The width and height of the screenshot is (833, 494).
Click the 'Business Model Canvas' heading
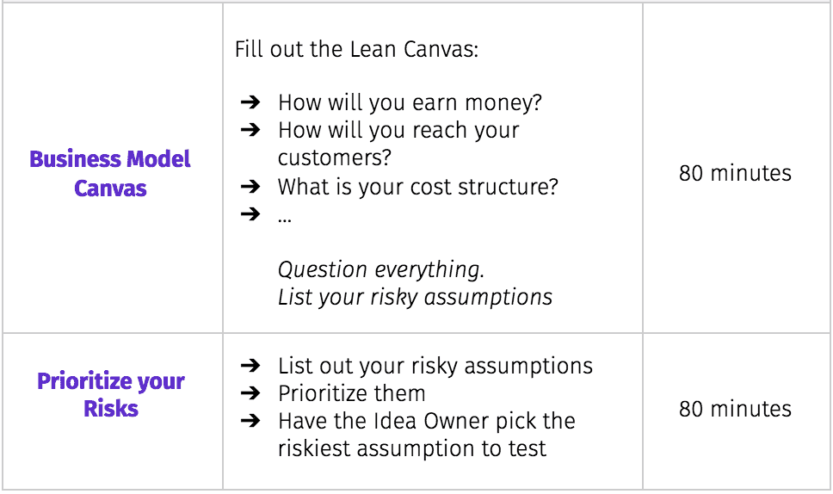click(x=110, y=174)
